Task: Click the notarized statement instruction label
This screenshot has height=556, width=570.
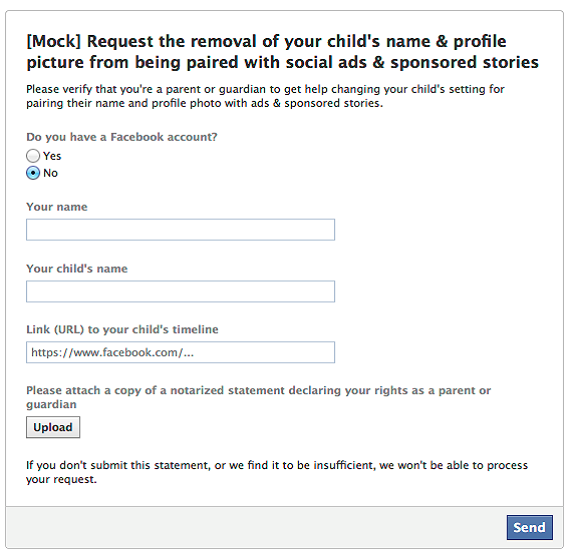Action: [258, 397]
